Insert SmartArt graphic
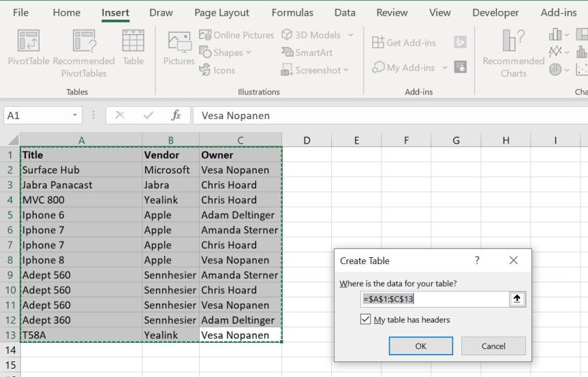This screenshot has height=377, width=588. (307, 52)
